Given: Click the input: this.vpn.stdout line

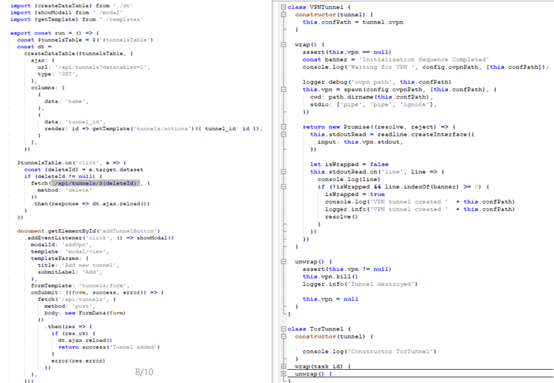Looking at the screenshot, I should (x=360, y=142).
